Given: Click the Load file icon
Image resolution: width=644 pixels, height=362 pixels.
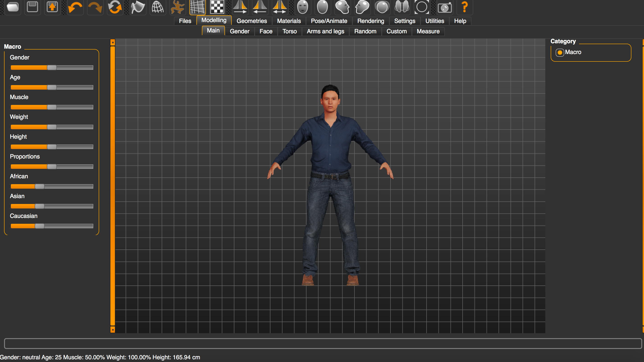Looking at the screenshot, I should pos(12,7).
